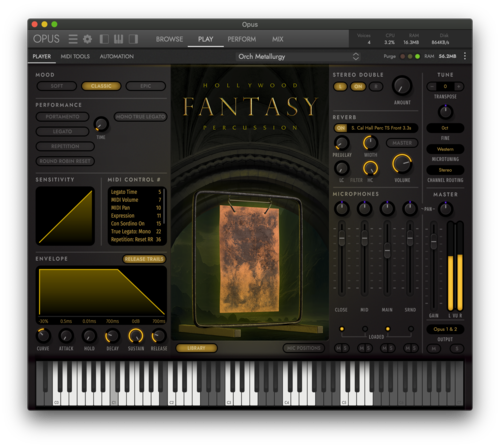Viewport: 500px width, 447px height.
Task: Click the envelope Release knob
Action: pos(159,336)
